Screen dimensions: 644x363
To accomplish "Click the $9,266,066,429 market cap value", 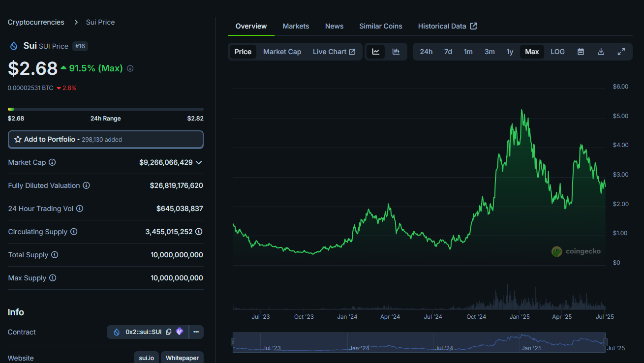I will (x=166, y=162).
